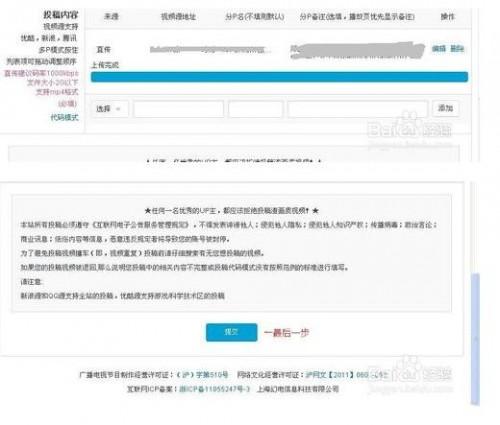Open the (沪)字第510号 license link

tap(202, 375)
